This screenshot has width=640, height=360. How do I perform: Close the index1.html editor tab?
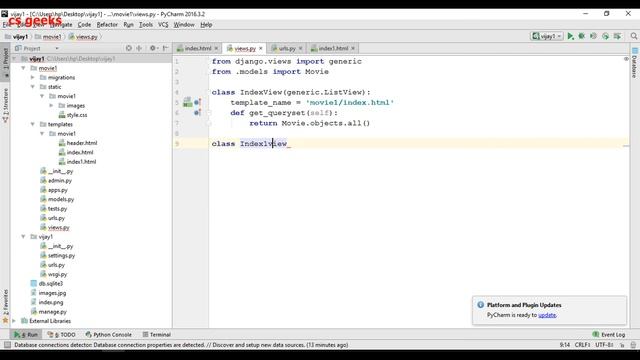353,48
